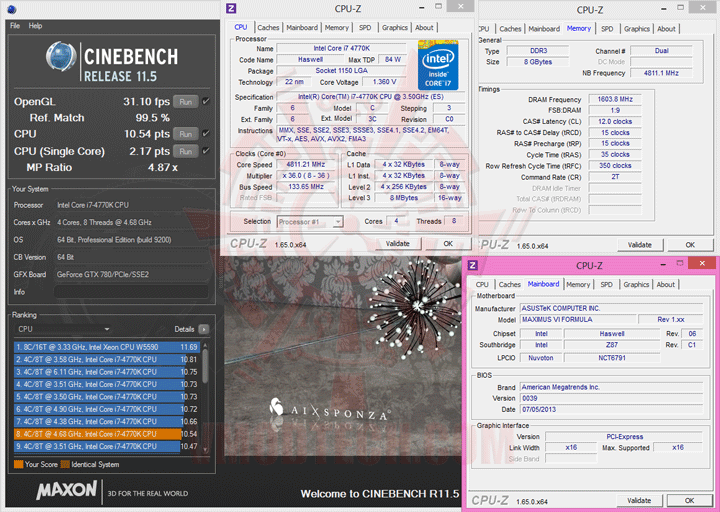This screenshot has height=512, width=720.
Task: Select About tab in Memory CPU-Z window
Action: point(666,29)
